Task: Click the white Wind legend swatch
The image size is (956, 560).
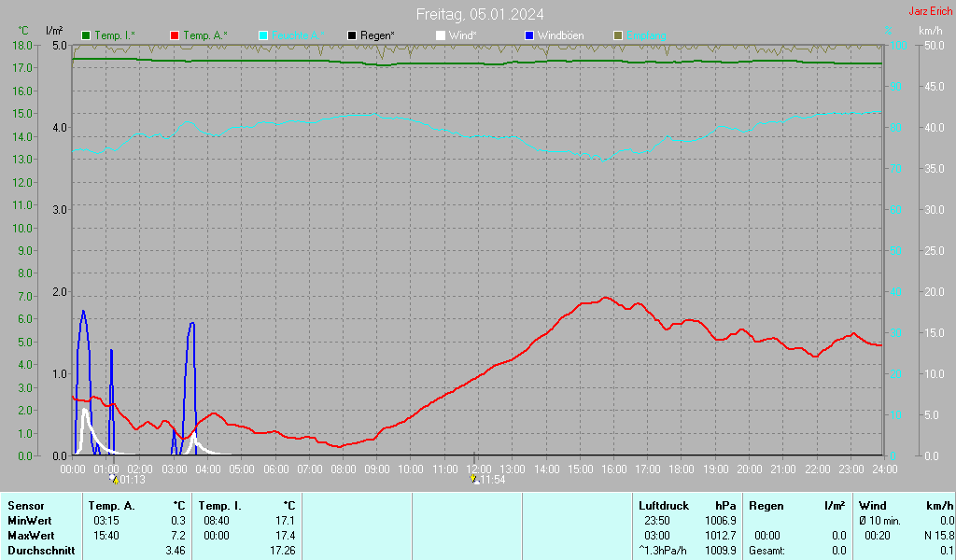Action: 441,35
